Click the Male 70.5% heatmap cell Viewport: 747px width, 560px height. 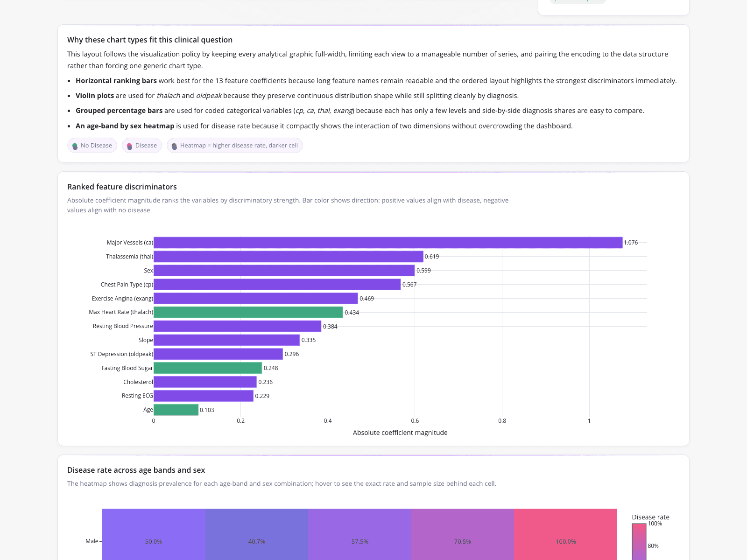pos(463,534)
